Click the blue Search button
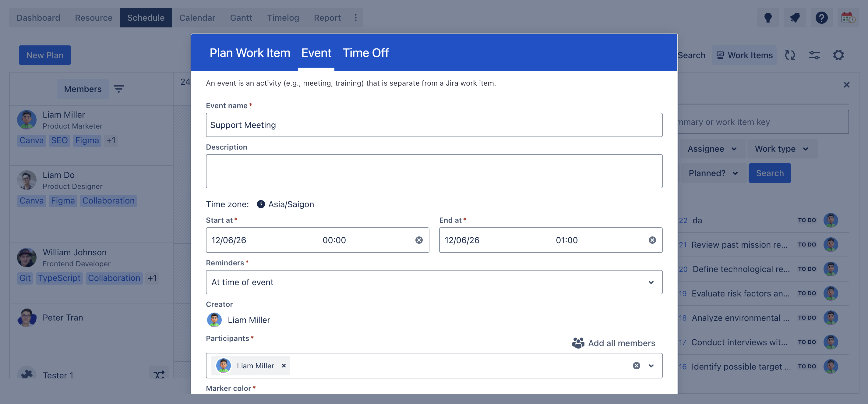This screenshot has width=868, height=404. tap(770, 173)
